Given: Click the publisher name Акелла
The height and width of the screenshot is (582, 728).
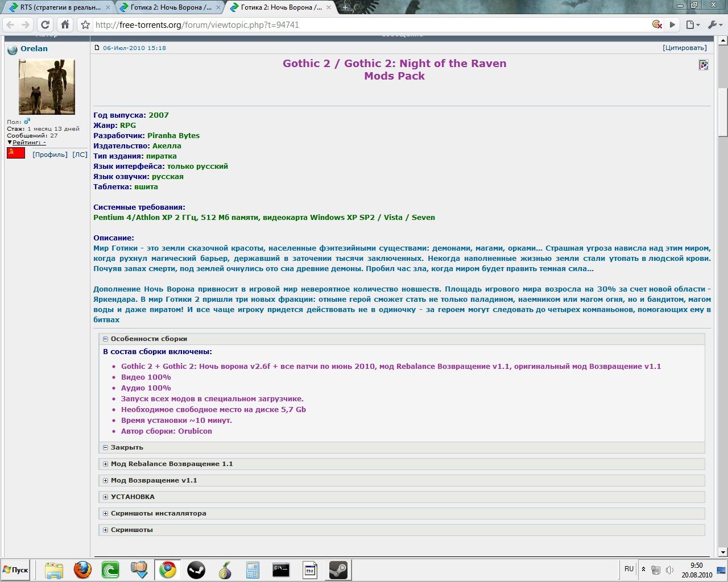Looking at the screenshot, I should (x=167, y=145).
